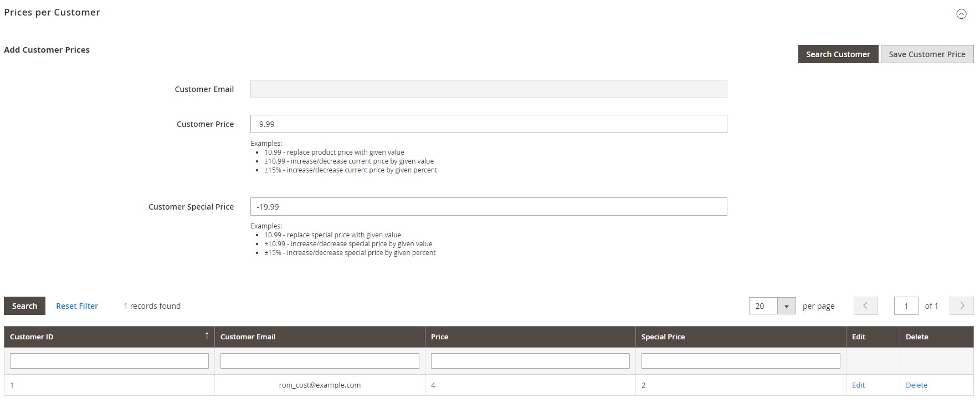Open customer ID 1 link
Viewport: 980px width, 402px height.
point(12,385)
